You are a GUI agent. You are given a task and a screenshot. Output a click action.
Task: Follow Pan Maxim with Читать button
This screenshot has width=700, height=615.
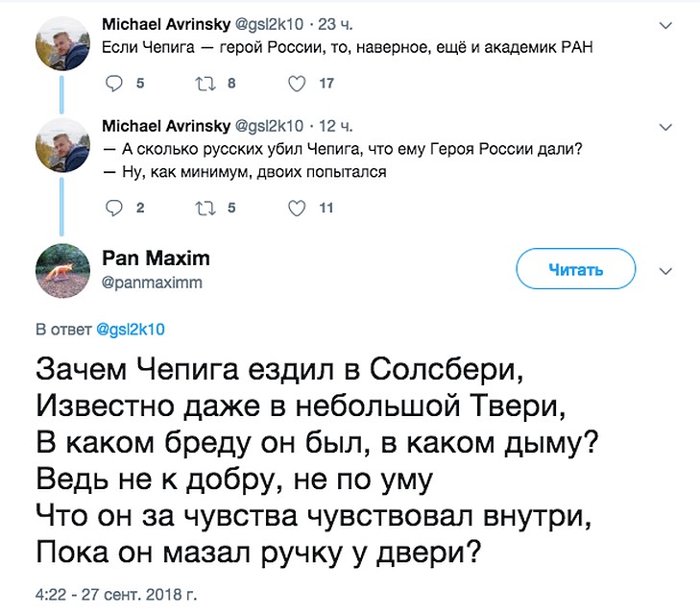pos(576,269)
